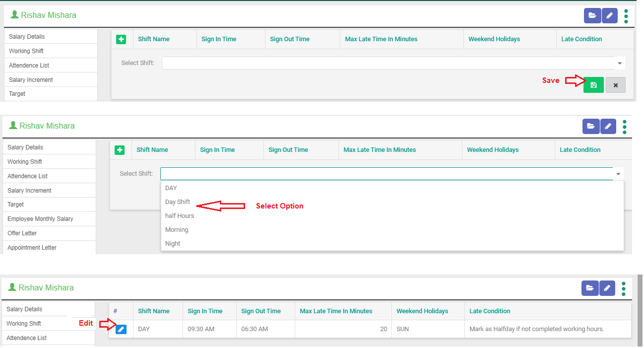Viewport: 644px width, 348px height.
Task: Open three-dot menu in the header above the Save button panel
Action: [x=626, y=16]
